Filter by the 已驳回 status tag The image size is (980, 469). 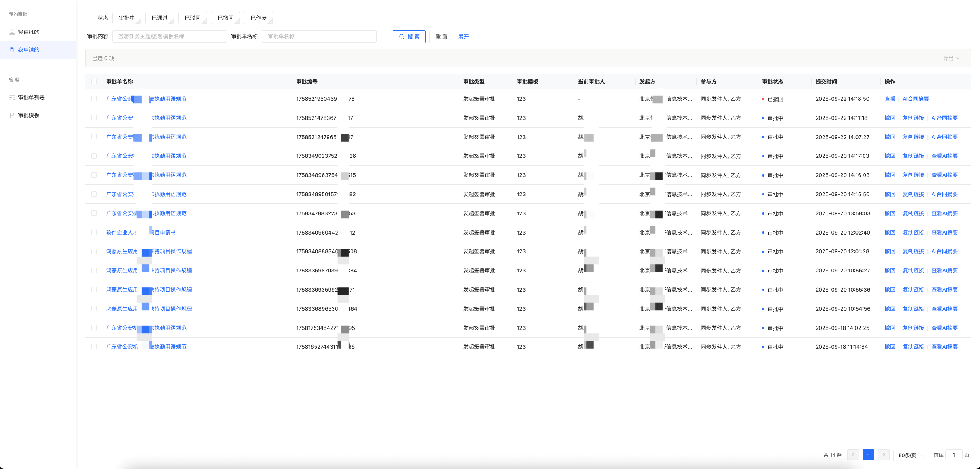[193, 18]
